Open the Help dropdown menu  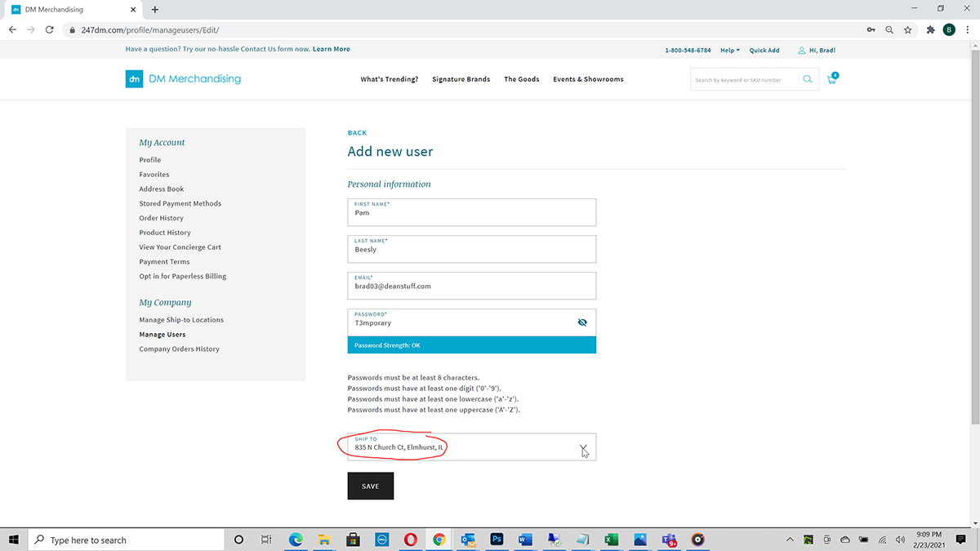729,50
